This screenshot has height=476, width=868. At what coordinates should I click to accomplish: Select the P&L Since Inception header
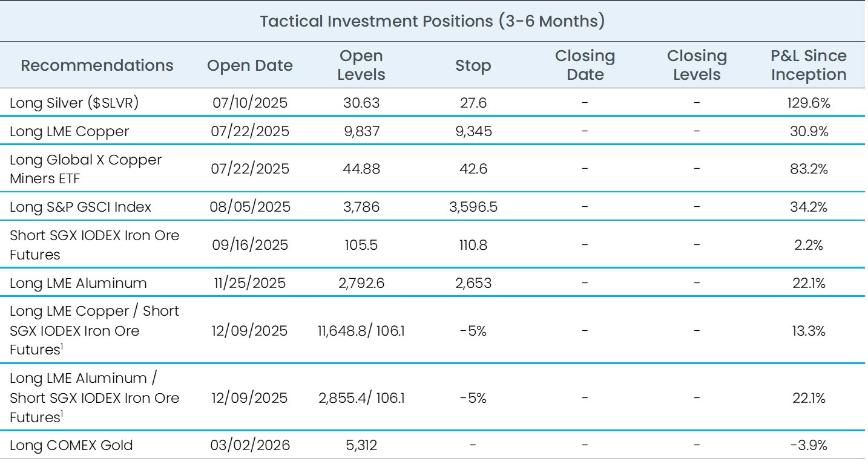(808, 65)
